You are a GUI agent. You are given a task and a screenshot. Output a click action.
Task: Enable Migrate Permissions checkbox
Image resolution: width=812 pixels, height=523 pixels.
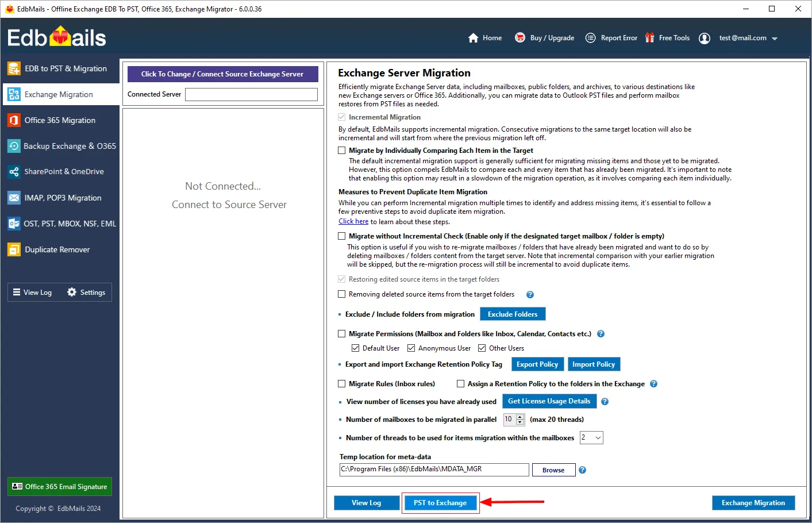(x=342, y=333)
